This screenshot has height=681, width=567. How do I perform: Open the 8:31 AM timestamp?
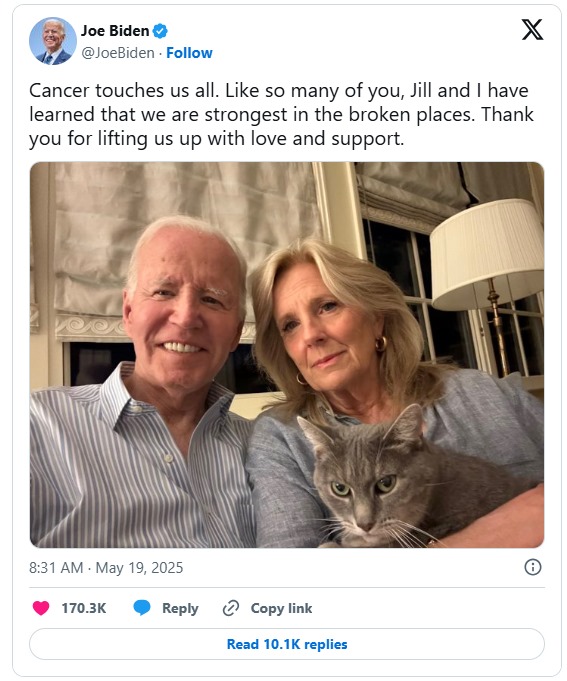pos(56,568)
